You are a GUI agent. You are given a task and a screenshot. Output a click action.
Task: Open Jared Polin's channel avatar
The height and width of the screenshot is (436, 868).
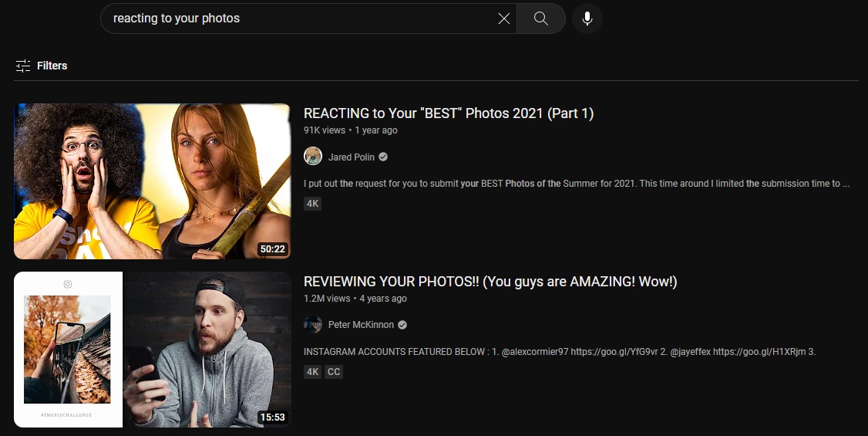point(313,157)
